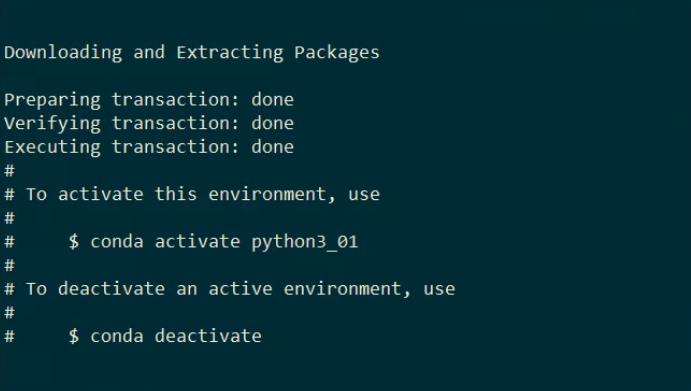
Task: Click the word 'Extracting' in the header line
Action: coord(230,52)
